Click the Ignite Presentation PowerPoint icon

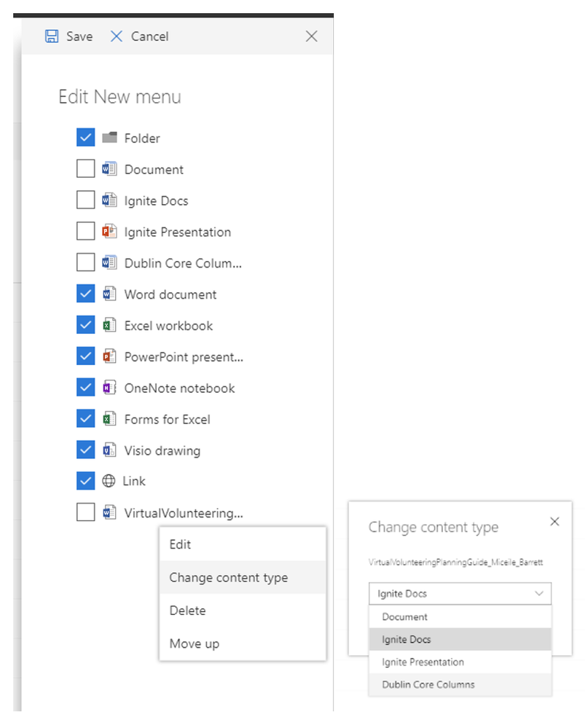[109, 232]
